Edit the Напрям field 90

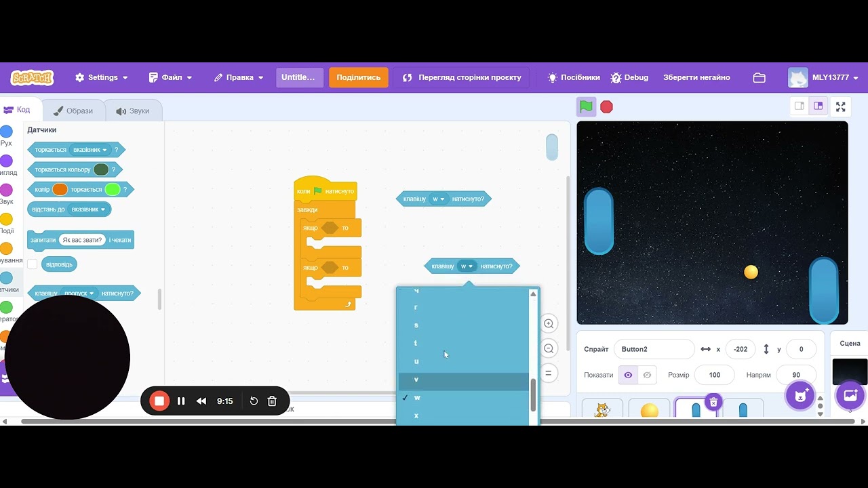click(x=796, y=375)
